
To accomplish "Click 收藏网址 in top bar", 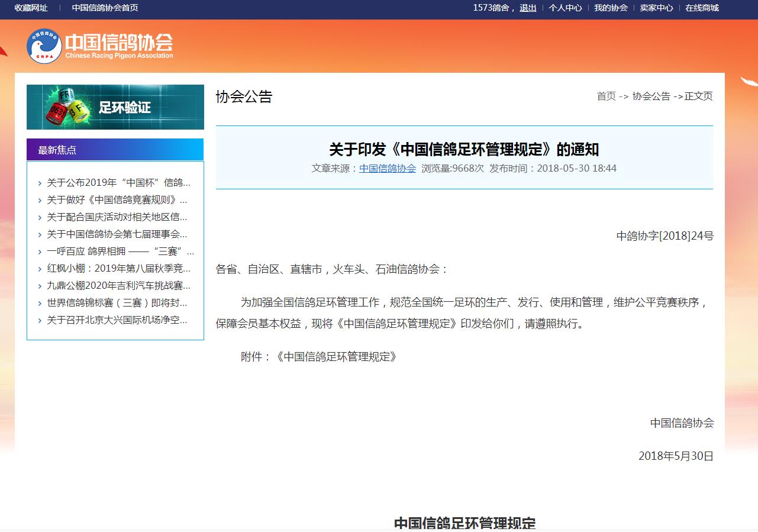I will (31, 8).
